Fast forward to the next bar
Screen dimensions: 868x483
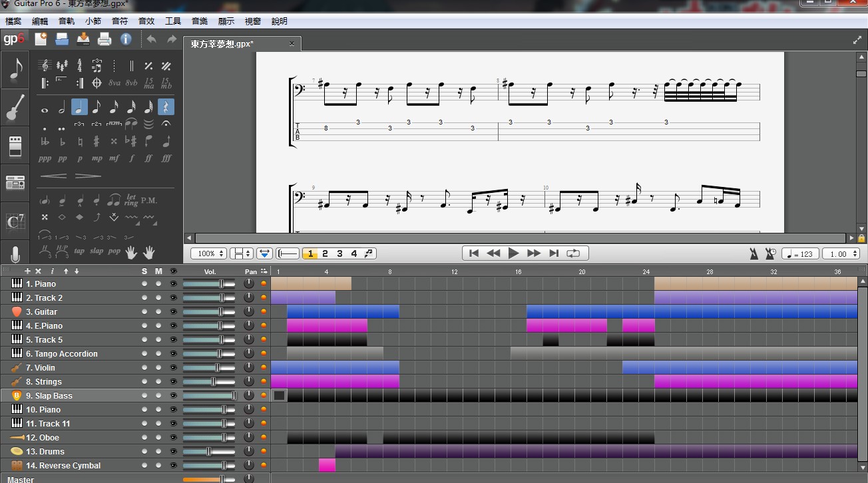tap(534, 253)
